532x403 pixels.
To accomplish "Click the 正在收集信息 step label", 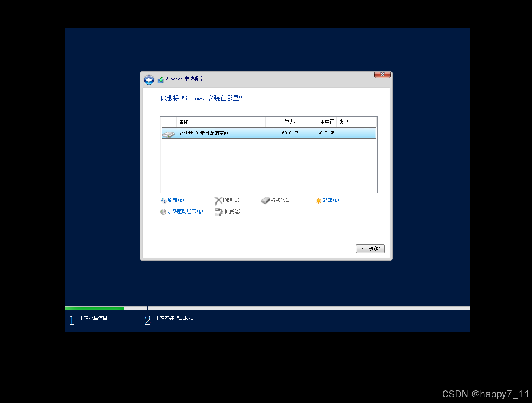I will (x=93, y=318).
